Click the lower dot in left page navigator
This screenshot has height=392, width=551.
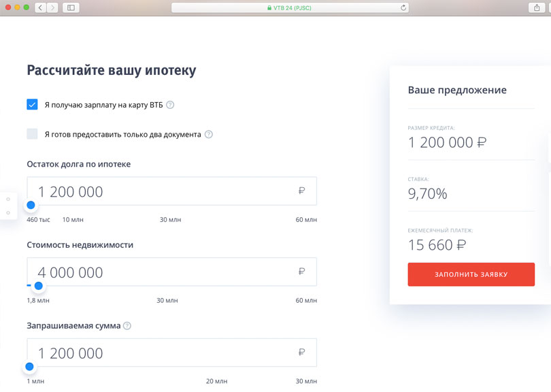pos(7,213)
